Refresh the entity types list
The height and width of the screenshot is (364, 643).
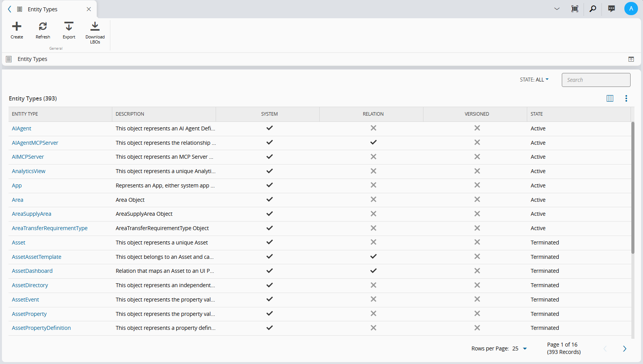[x=43, y=26]
